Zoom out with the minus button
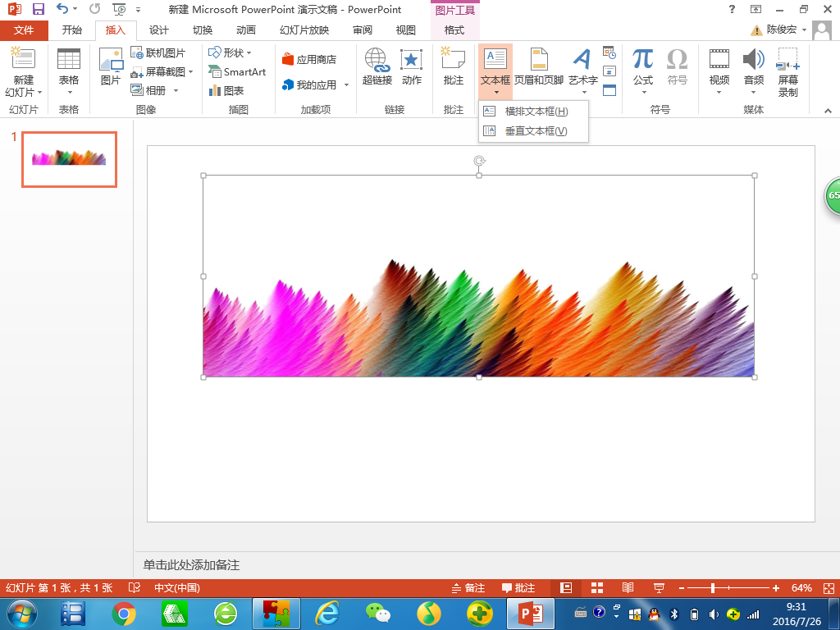The width and height of the screenshot is (840, 630). [x=682, y=588]
